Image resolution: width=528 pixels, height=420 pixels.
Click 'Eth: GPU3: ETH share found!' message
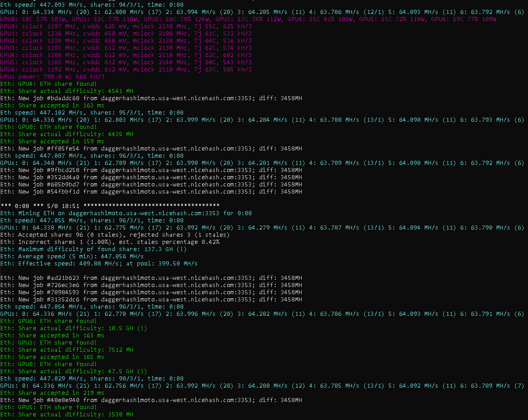point(48,343)
